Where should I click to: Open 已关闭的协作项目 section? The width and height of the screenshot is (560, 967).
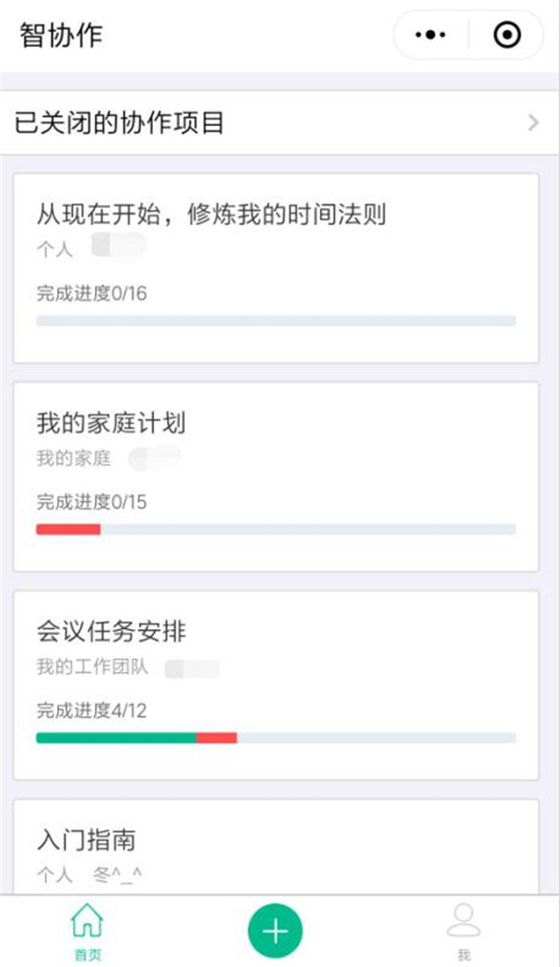[x=119, y=123]
